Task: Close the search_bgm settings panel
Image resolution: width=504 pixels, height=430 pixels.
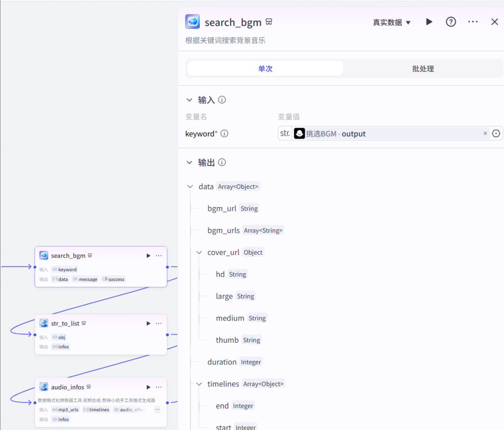Action: pyautogui.click(x=494, y=22)
